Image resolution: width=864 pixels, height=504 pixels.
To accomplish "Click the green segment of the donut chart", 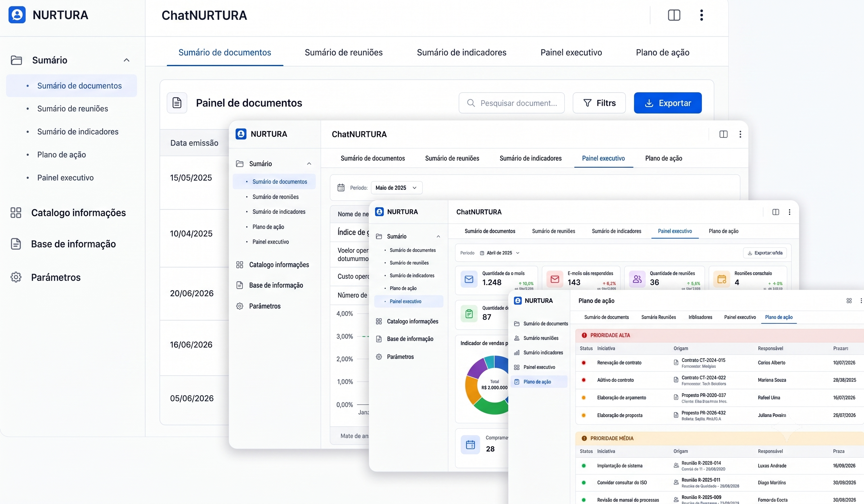I will click(491, 407).
